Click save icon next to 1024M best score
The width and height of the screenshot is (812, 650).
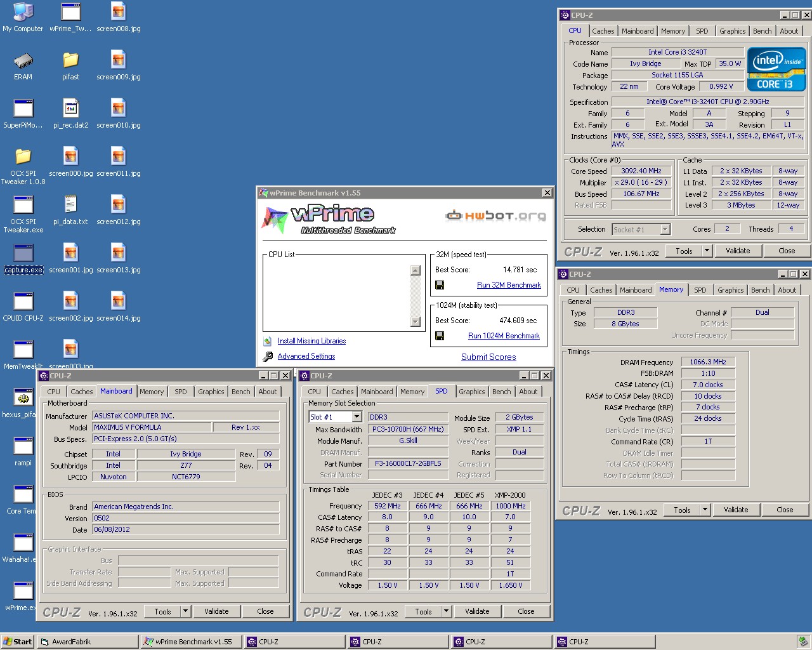coord(440,336)
